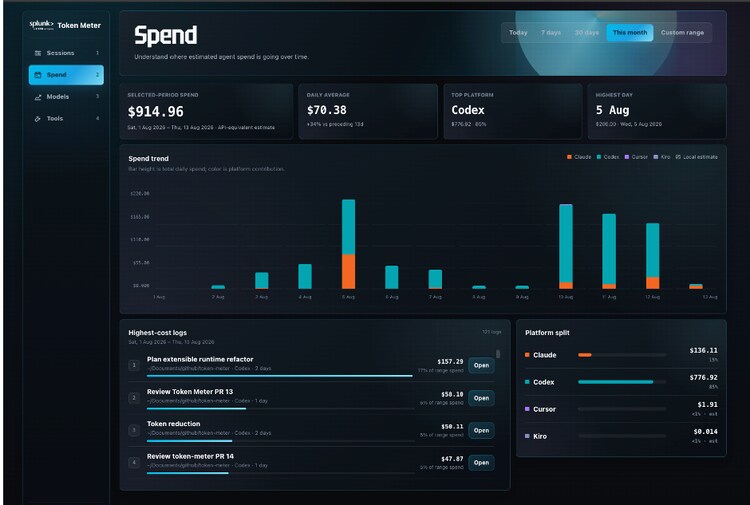
Task: Click the 6 Aug bar in the chart
Action: click(392, 277)
